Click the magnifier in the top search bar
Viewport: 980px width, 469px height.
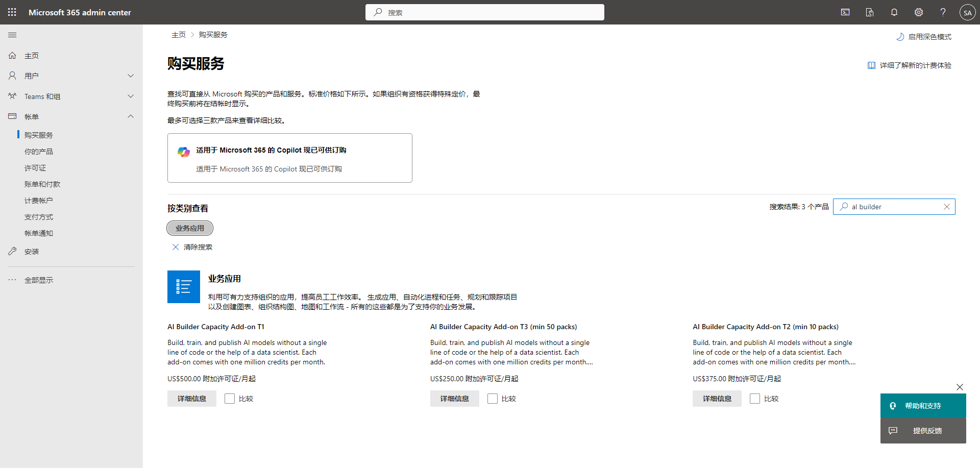tap(378, 12)
